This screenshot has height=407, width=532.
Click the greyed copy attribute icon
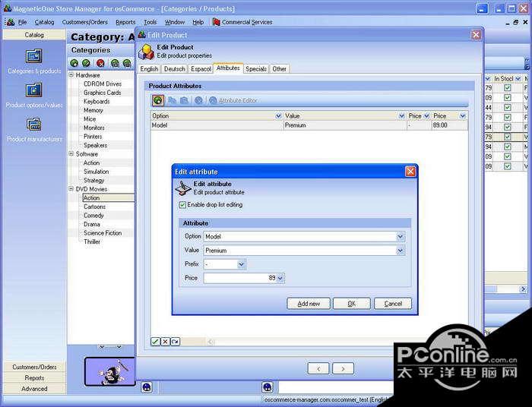[x=172, y=100]
